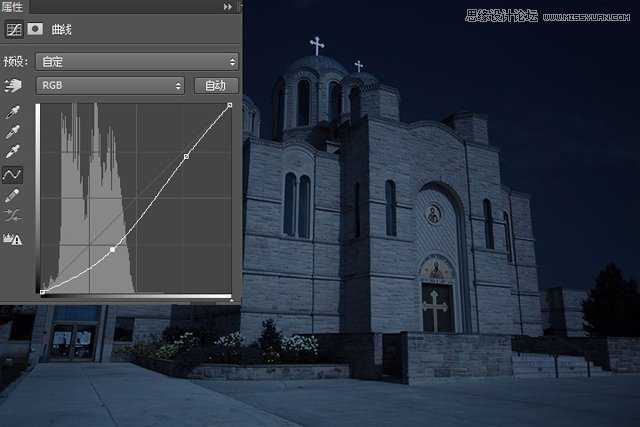The width and height of the screenshot is (640, 427).
Task: Pick the white point eyedropper
Action: [x=14, y=153]
